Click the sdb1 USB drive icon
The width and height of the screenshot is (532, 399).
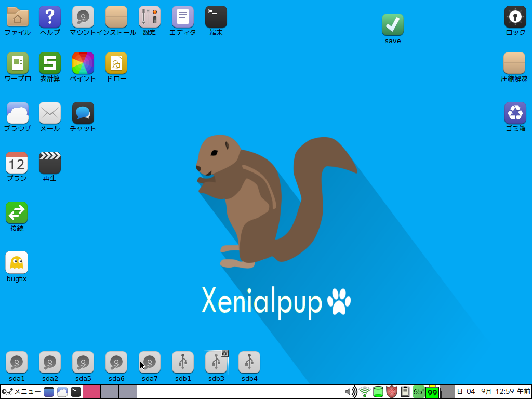click(x=183, y=362)
